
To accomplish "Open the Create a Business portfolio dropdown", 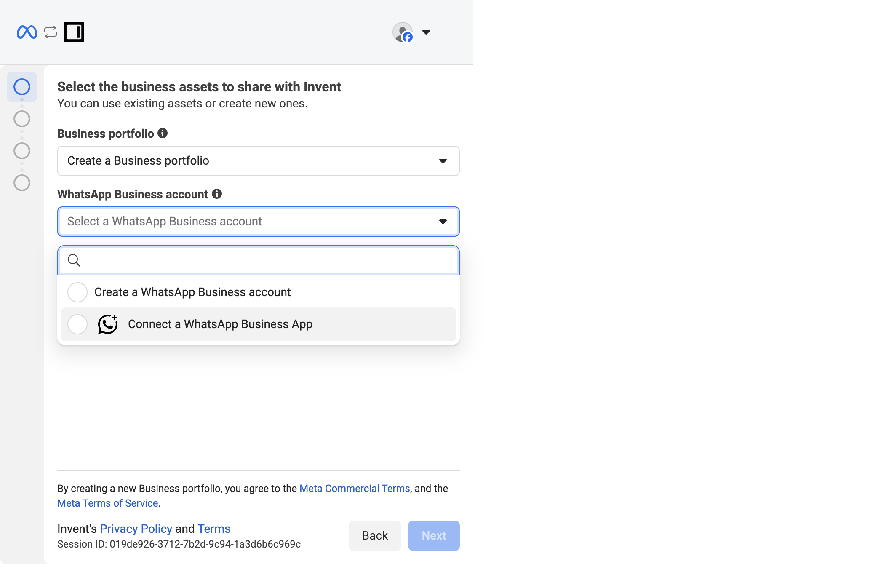I will pos(259,161).
